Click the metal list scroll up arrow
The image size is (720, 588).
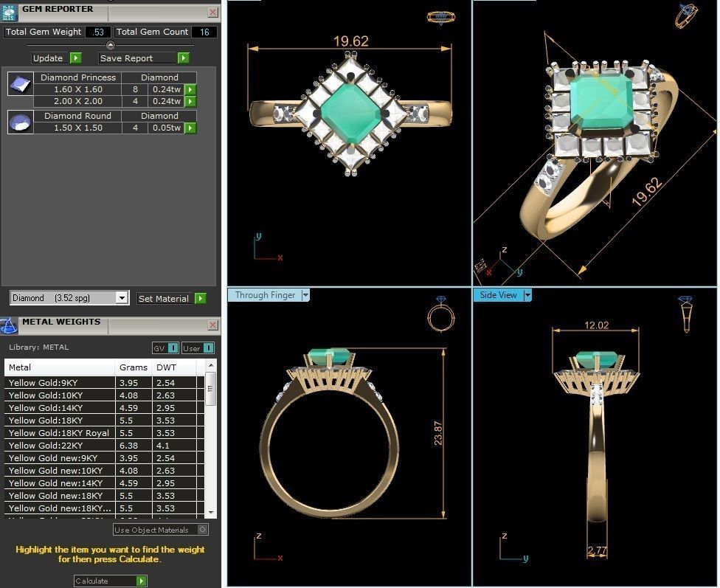click(x=211, y=365)
